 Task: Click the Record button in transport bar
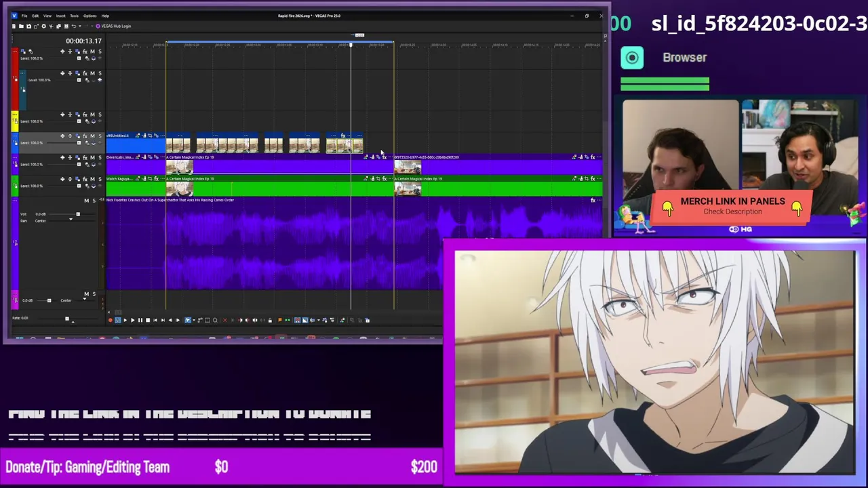pyautogui.click(x=111, y=320)
